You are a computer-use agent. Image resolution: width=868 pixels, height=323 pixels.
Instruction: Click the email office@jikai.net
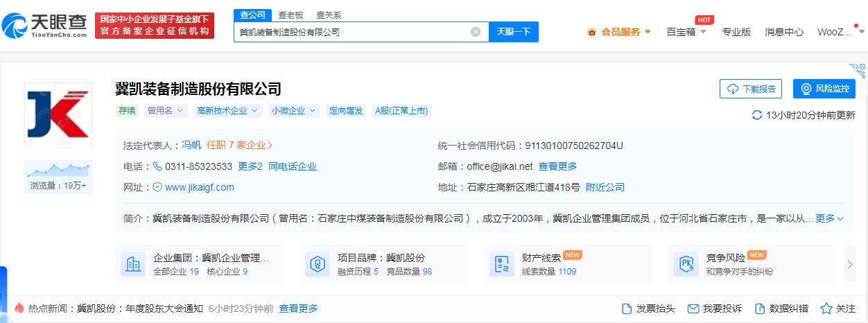click(499, 166)
